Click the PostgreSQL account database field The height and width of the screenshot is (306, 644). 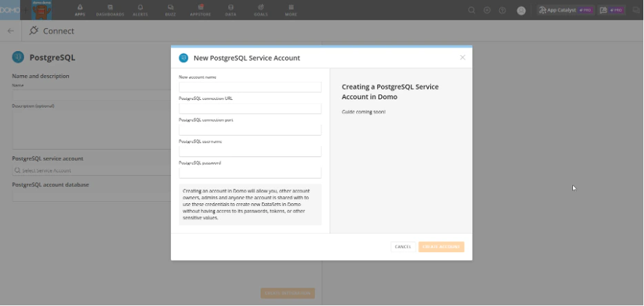point(92,196)
